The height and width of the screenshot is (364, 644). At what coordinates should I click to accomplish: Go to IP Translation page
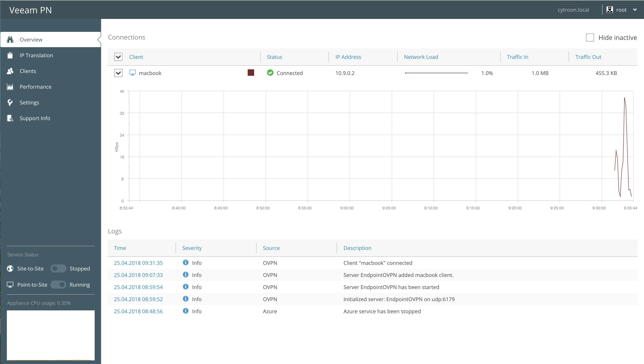coord(51,55)
